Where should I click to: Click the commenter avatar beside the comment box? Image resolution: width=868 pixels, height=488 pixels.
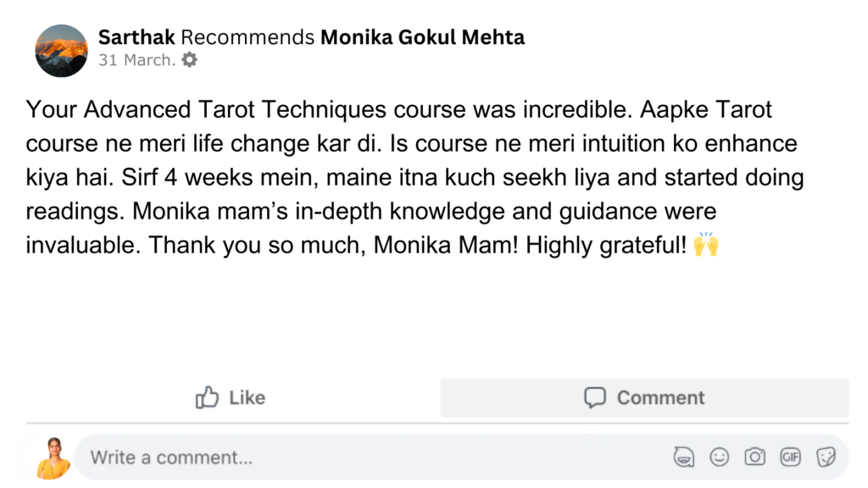tap(52, 457)
